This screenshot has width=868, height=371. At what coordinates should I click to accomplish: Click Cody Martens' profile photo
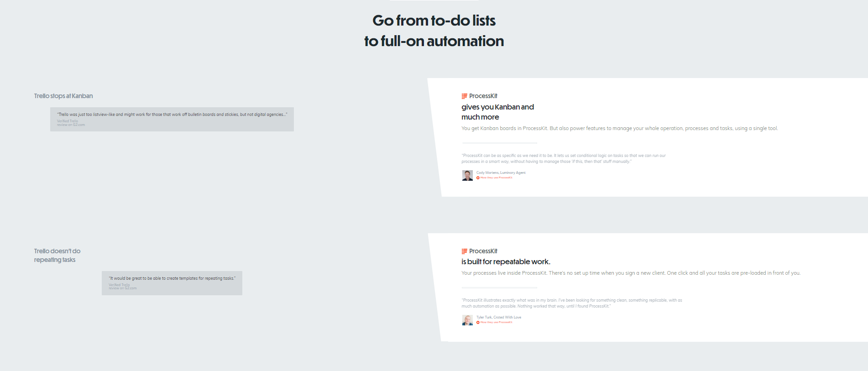[x=467, y=176]
